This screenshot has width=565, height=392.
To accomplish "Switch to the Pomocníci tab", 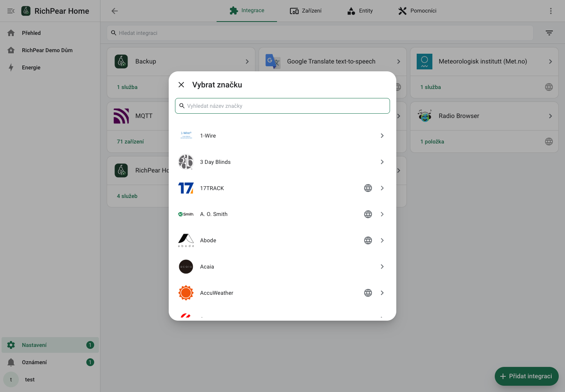I will [x=417, y=11].
